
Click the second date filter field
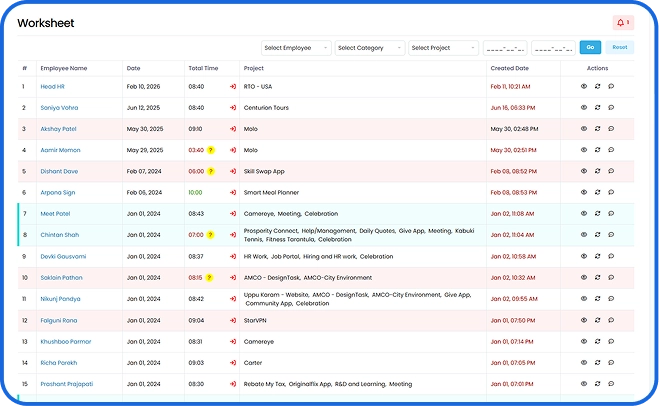tap(554, 48)
